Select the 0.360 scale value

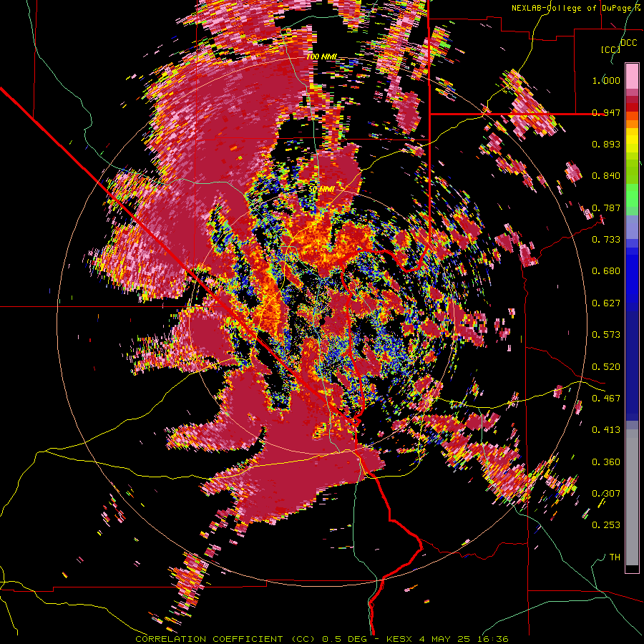tap(606, 462)
